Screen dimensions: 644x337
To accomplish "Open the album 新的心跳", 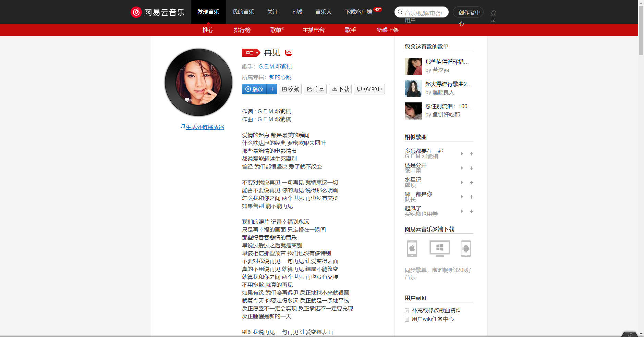I will [x=280, y=77].
